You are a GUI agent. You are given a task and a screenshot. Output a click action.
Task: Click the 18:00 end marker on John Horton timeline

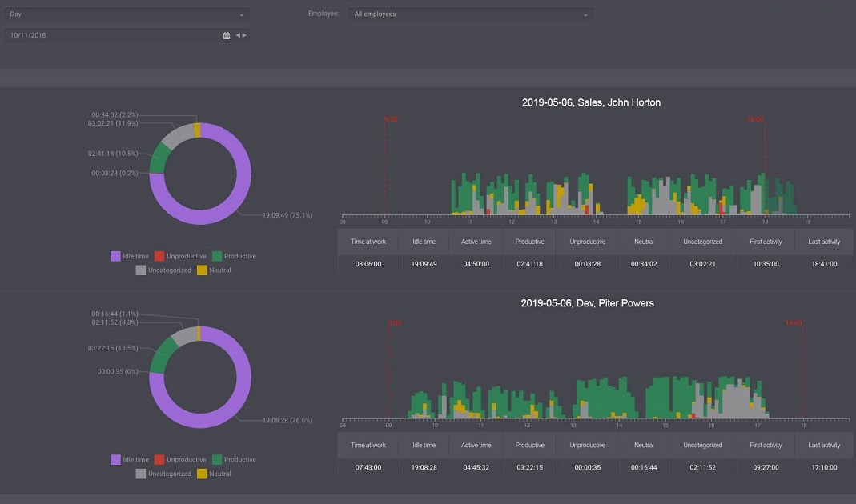[x=756, y=119]
